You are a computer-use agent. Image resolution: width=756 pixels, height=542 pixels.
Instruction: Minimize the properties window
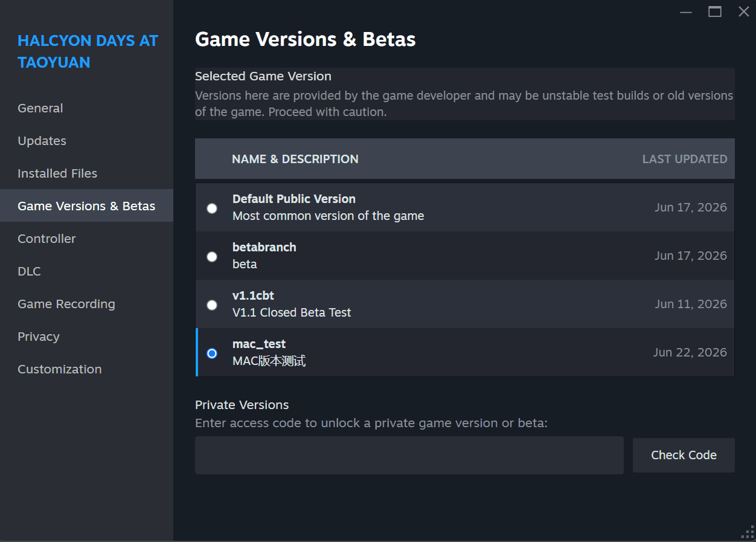tap(685, 12)
